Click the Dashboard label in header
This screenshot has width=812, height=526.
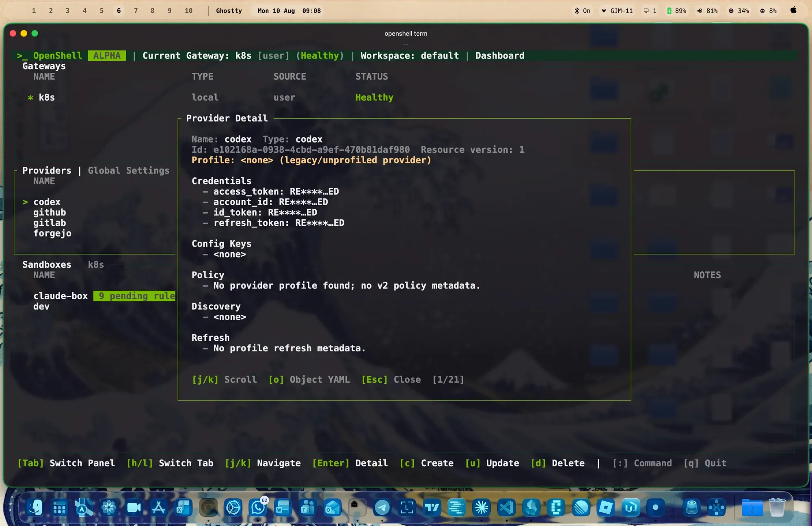pyautogui.click(x=500, y=56)
